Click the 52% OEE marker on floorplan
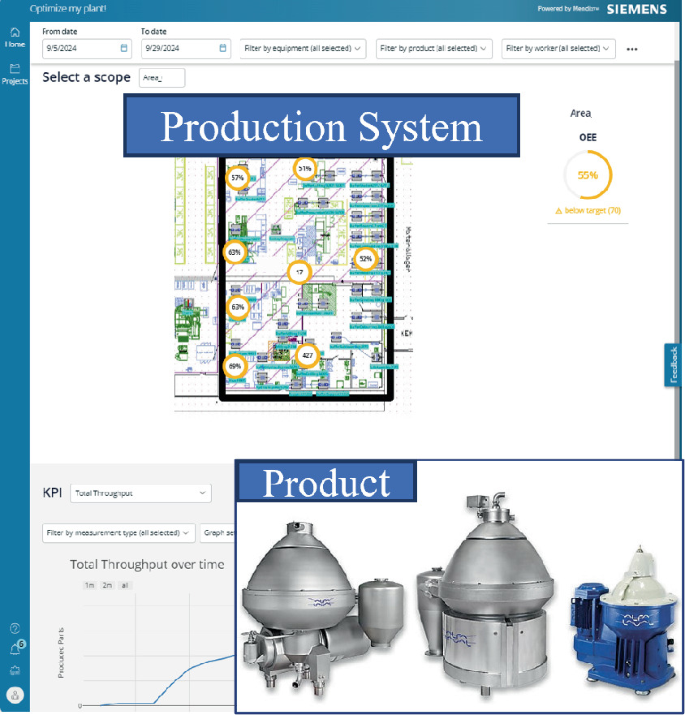Viewport: 685px width, 715px height. point(366,259)
